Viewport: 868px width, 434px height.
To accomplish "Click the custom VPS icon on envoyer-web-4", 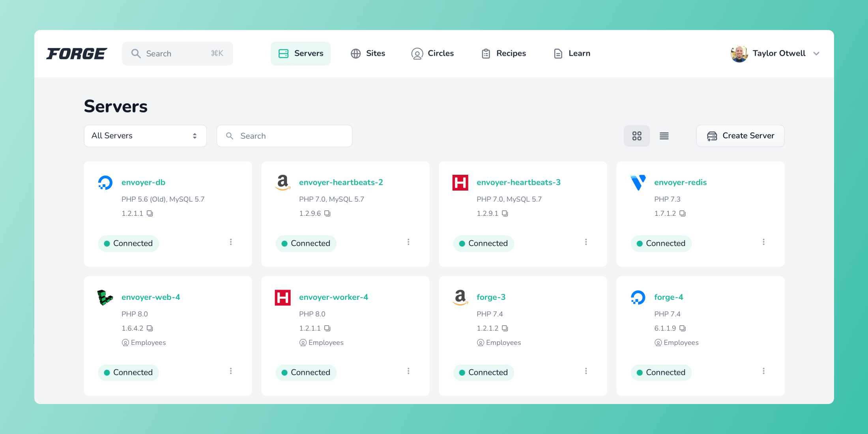I will point(104,297).
